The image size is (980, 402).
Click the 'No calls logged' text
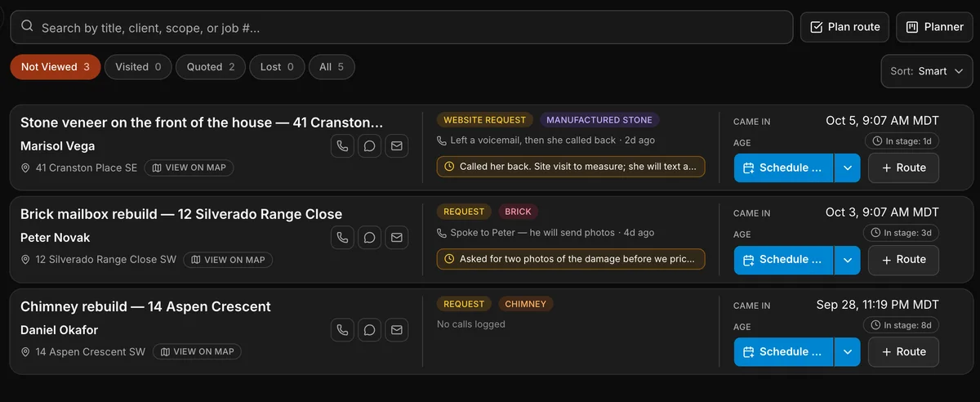tap(471, 324)
